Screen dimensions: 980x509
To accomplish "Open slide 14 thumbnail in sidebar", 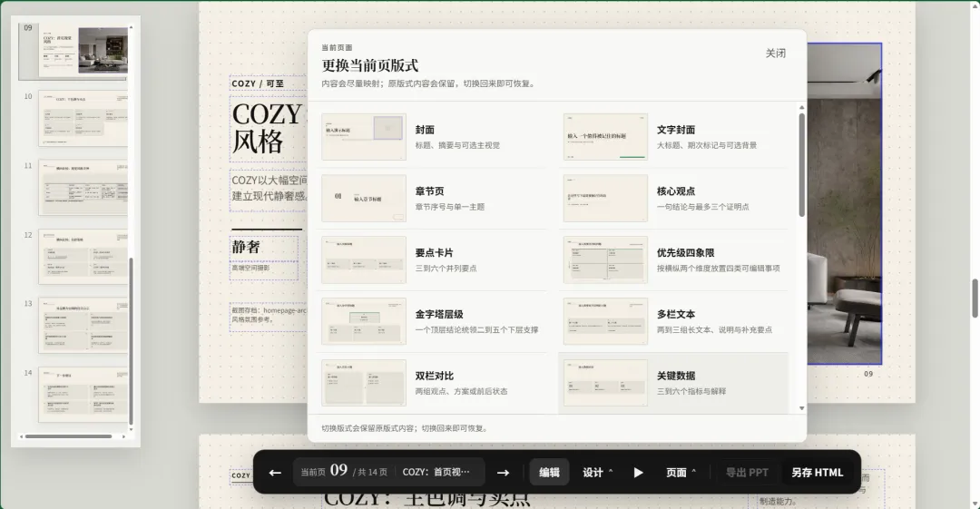I will pyautogui.click(x=83, y=395).
